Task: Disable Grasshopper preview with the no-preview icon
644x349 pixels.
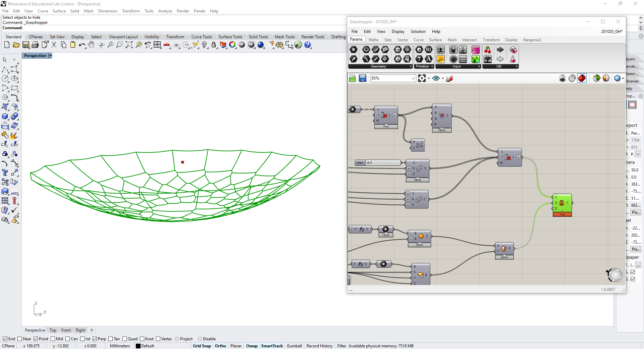Action: [x=562, y=78]
